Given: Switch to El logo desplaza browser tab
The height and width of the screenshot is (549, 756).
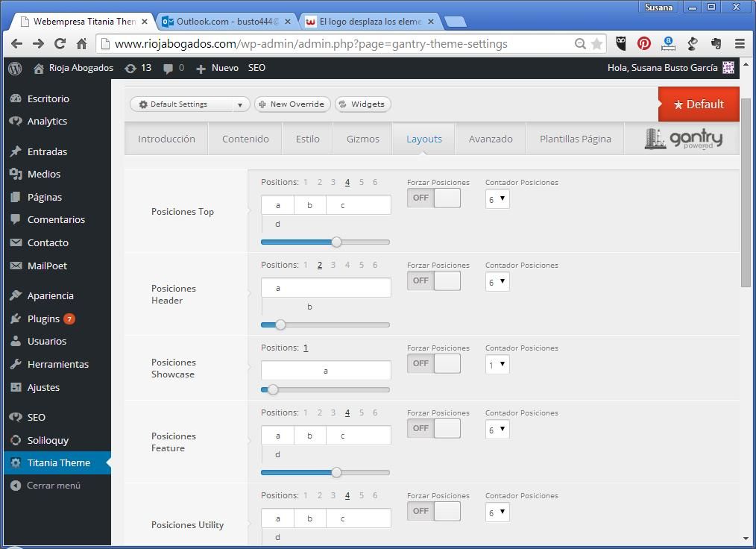Looking at the screenshot, I should [370, 22].
